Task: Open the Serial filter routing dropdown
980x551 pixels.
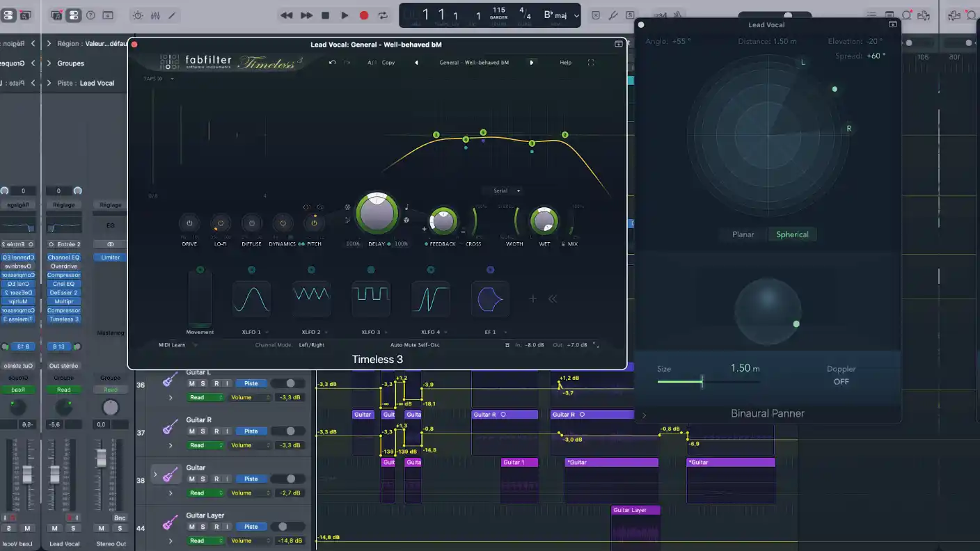Action: tap(503, 191)
